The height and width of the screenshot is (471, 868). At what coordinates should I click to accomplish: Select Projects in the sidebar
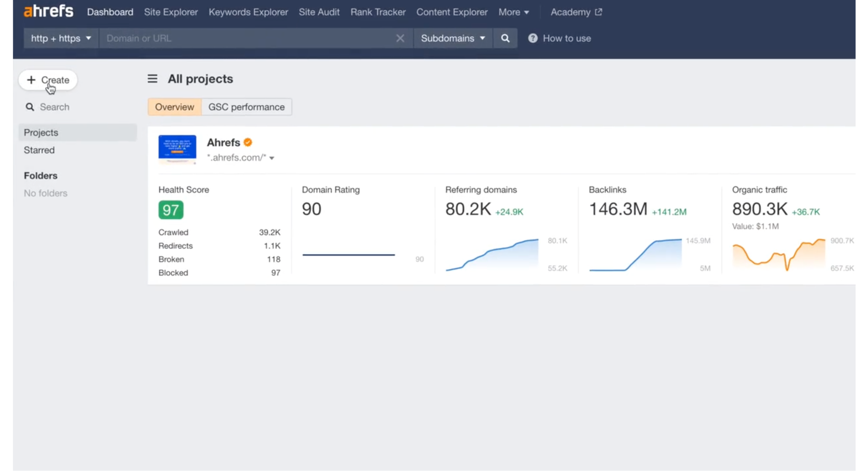[x=78, y=132]
